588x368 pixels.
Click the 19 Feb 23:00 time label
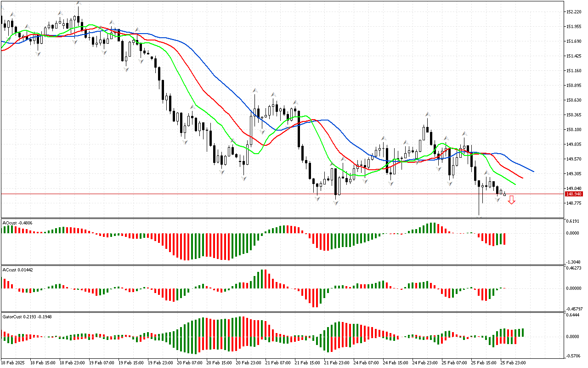click(160, 363)
